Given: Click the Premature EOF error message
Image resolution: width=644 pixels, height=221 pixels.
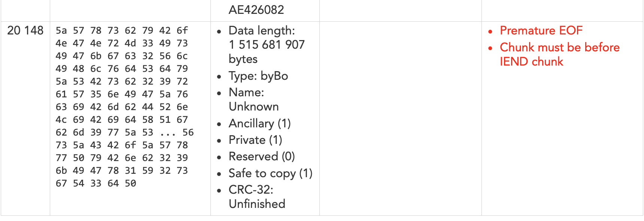Looking at the screenshot, I should click(541, 30).
